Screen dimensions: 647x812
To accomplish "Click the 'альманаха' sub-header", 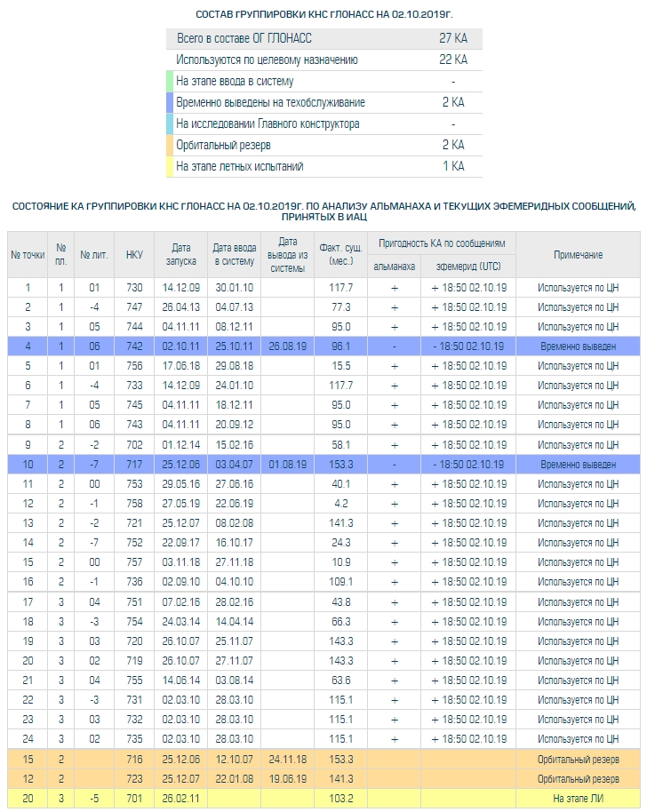I will coord(395,267).
